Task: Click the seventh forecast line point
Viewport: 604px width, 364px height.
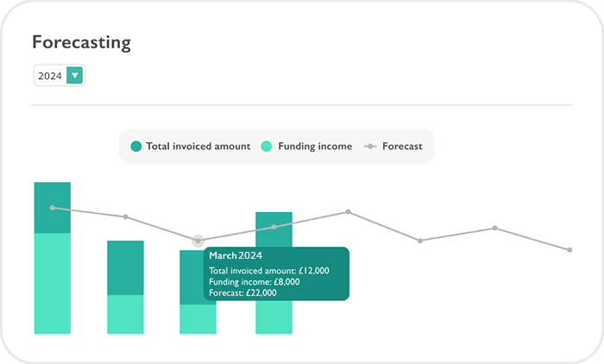Action: point(494,228)
